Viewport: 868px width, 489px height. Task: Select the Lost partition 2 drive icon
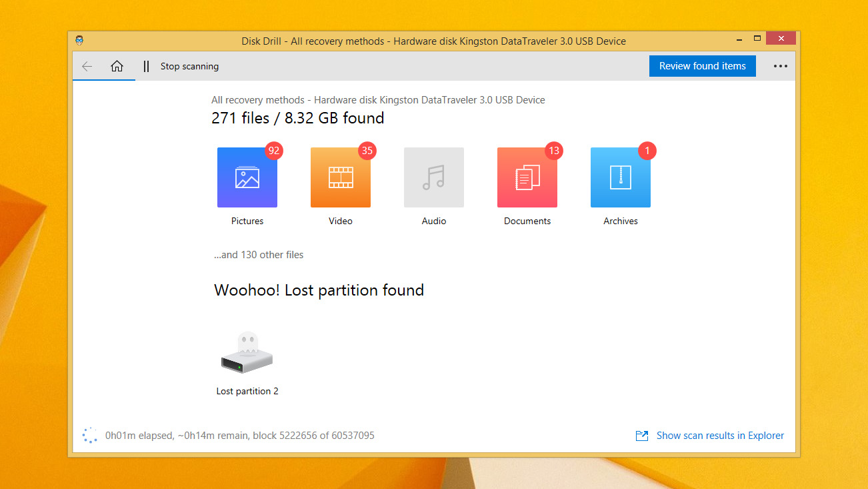tap(247, 353)
